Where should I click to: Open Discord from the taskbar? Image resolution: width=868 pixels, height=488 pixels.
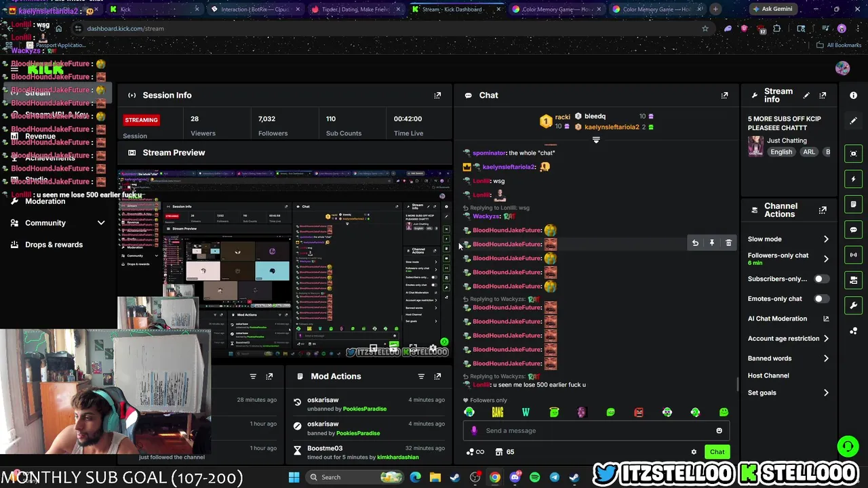515,477
